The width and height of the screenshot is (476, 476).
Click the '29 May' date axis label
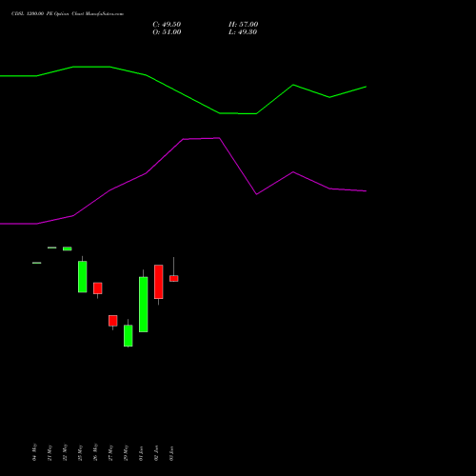coord(126,453)
